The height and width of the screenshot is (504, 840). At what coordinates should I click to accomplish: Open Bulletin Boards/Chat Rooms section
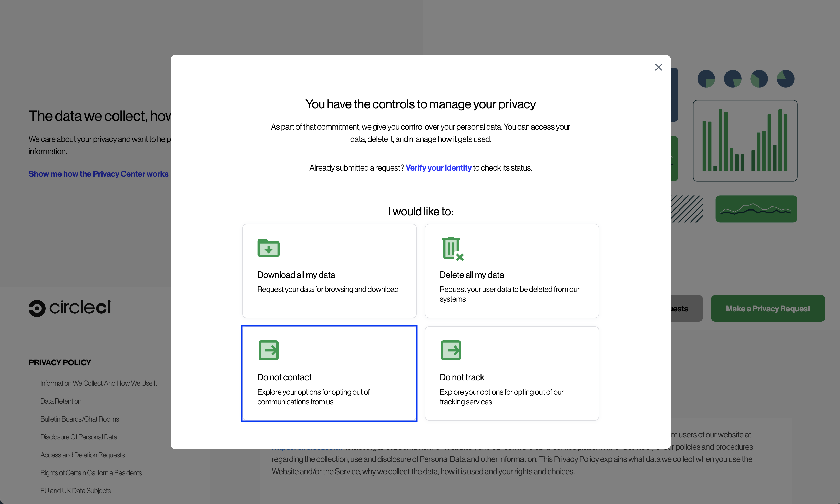(79, 419)
